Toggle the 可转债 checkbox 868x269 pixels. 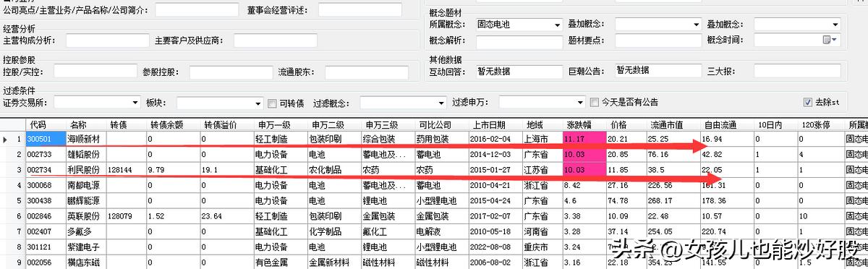272,103
